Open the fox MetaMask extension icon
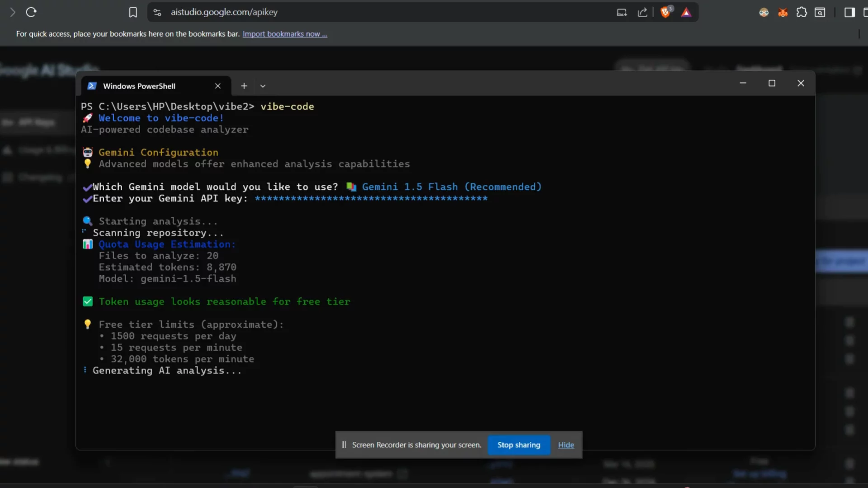Screen dimensions: 868x488 (x=783, y=13)
